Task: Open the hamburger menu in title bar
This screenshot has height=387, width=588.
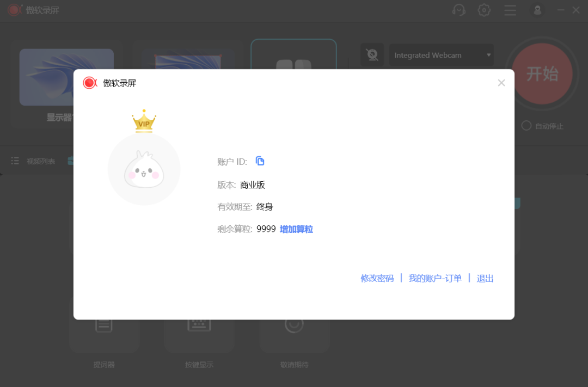Action: (510, 10)
